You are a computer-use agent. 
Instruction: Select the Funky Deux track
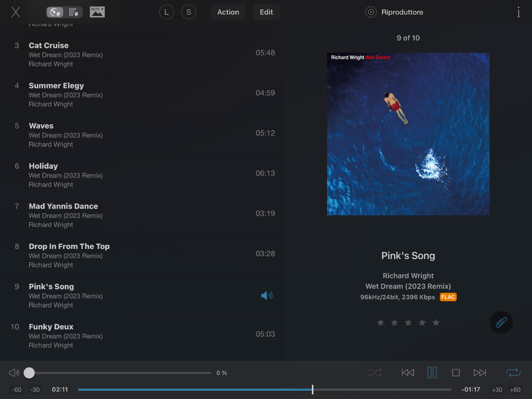click(x=143, y=336)
